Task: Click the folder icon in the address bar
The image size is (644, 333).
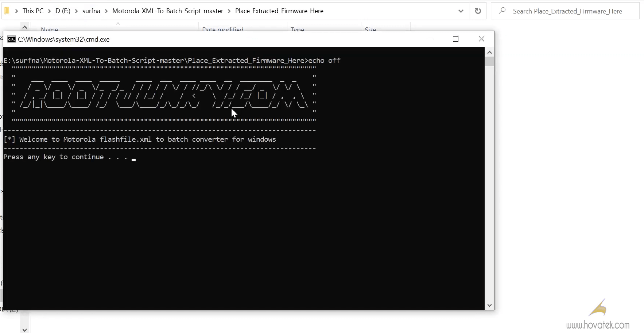Action: click(x=6, y=11)
